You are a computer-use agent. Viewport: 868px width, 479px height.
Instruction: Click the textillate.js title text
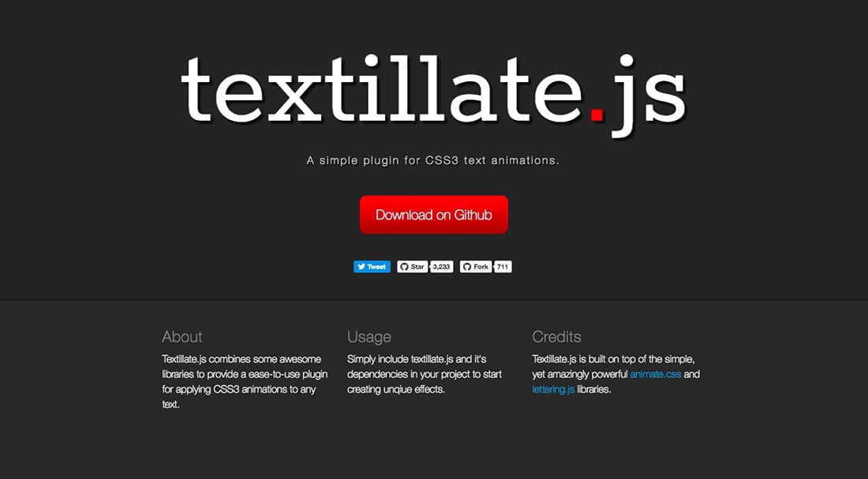click(x=433, y=95)
